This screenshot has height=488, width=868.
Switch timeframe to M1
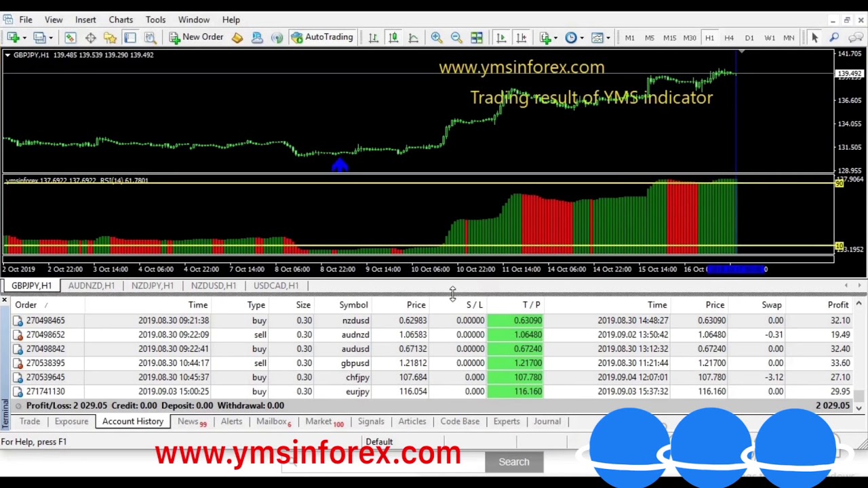tap(629, 38)
